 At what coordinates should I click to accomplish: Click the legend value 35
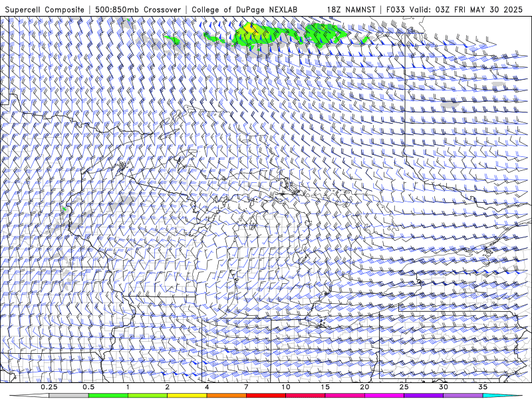tap(483, 387)
